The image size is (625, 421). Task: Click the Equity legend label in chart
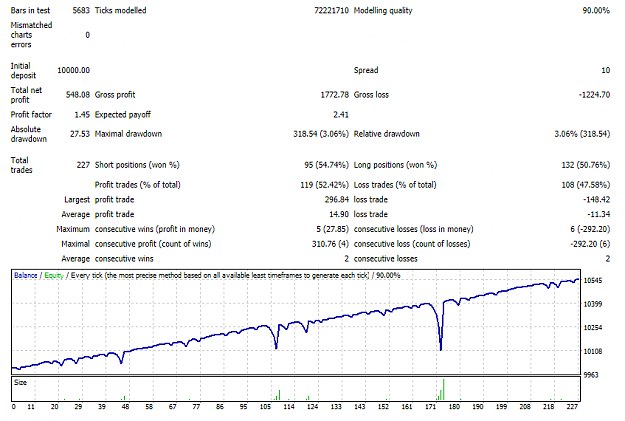(x=54, y=275)
